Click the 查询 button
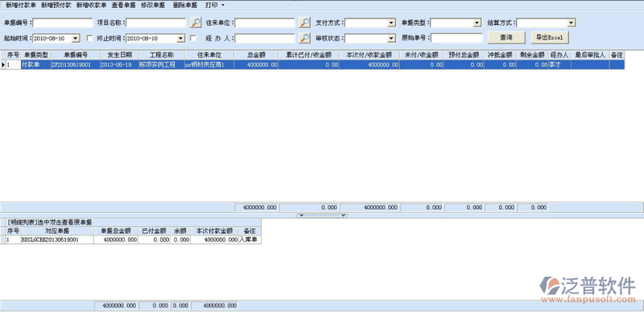This screenshot has height=312, width=644. pos(506,37)
